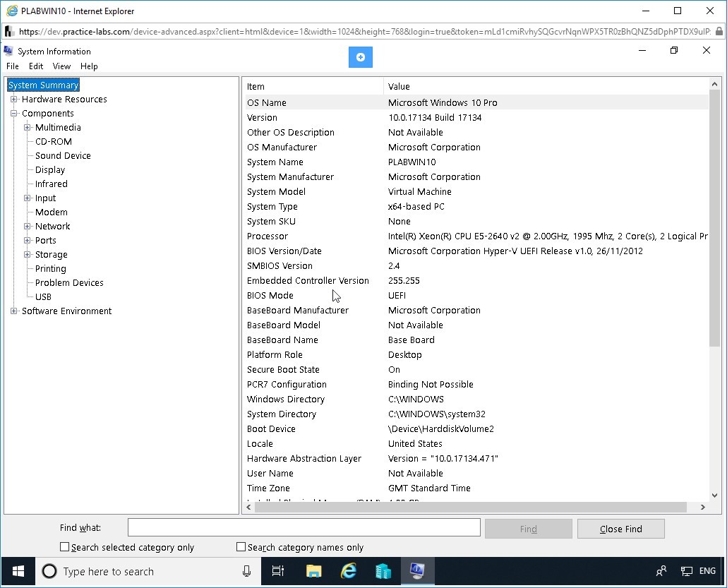Image resolution: width=727 pixels, height=588 pixels.
Task: Select the Time Zone row
Action: pos(476,488)
